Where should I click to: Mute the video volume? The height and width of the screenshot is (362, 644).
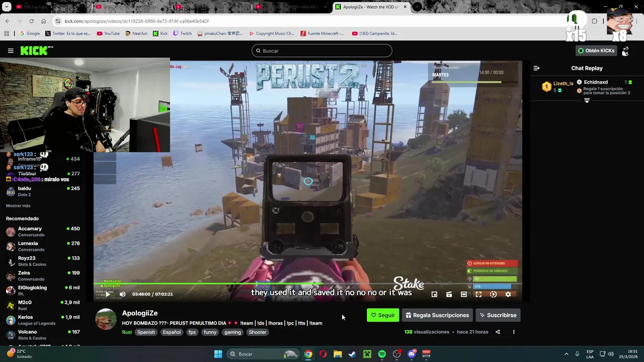tap(122, 294)
